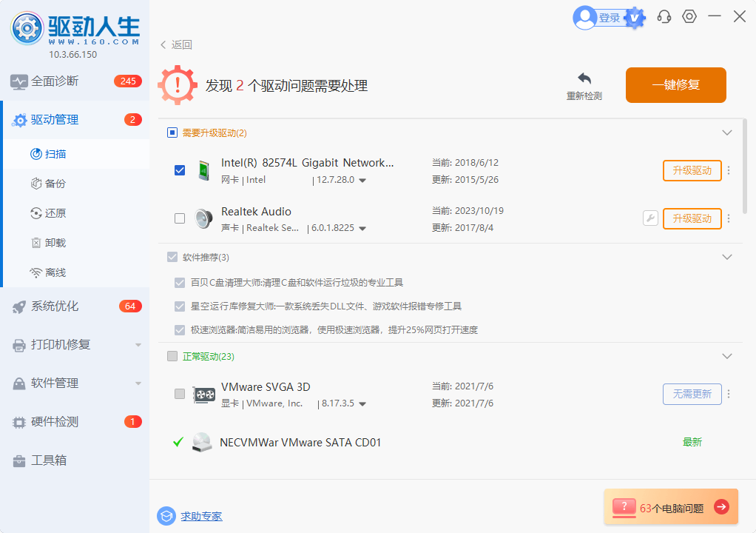
Task: Collapse the 软件推荐 section chevron
Action: point(727,257)
